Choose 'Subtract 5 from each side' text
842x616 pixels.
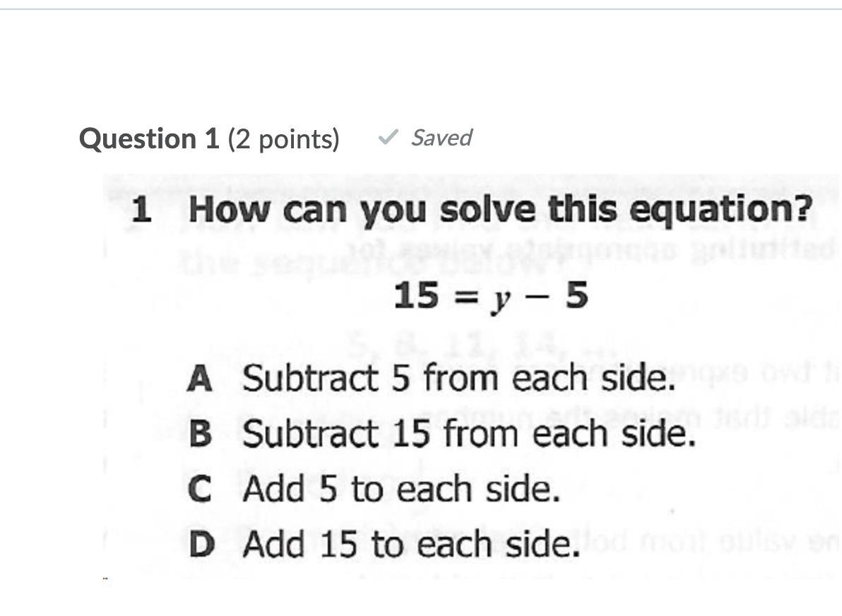(455, 379)
